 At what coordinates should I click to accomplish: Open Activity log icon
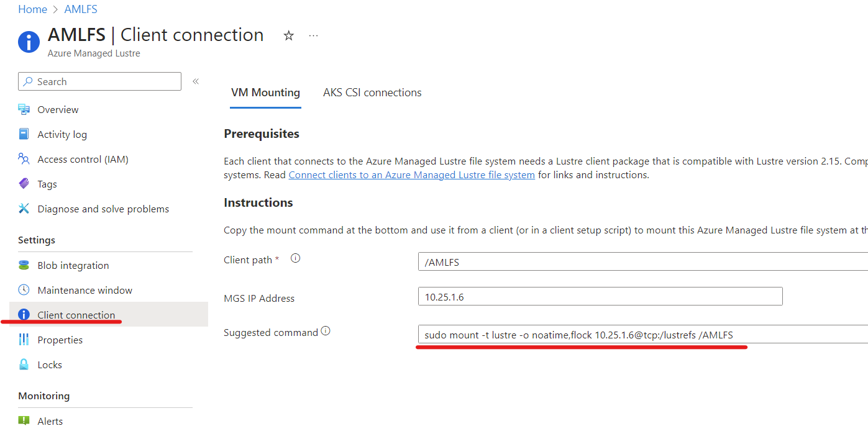[x=24, y=135]
